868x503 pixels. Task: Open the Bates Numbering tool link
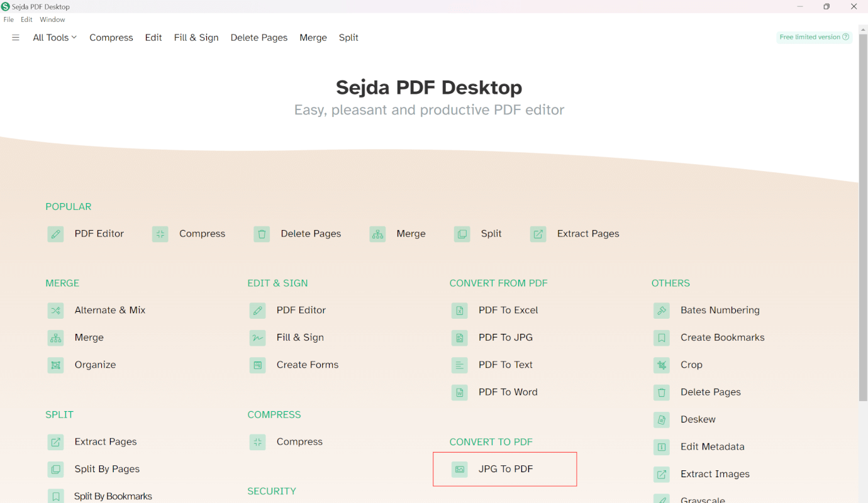pyautogui.click(x=720, y=310)
